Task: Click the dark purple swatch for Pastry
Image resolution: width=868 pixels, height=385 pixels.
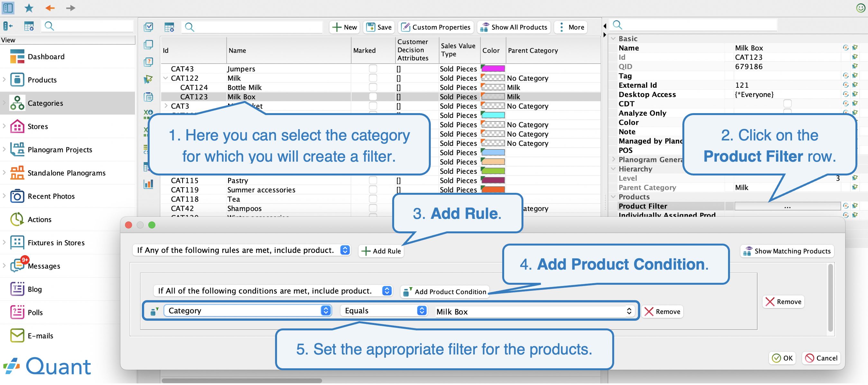Action: [493, 180]
